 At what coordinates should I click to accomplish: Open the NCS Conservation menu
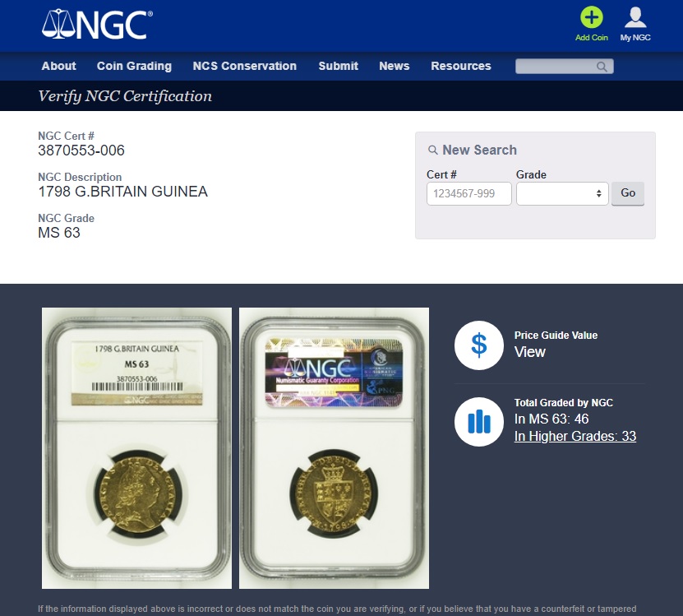pos(244,66)
